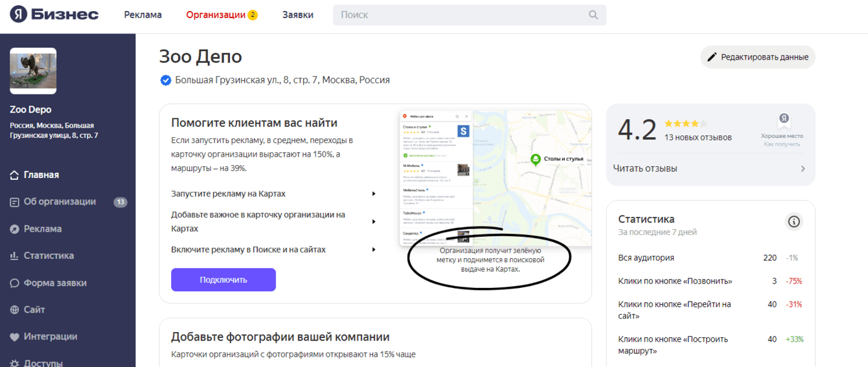Click the Yandex Business logo
The image size is (868, 367).
[54, 15]
